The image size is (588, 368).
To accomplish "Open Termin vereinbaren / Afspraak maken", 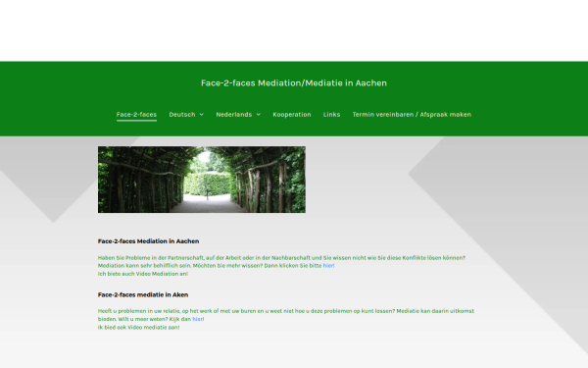I will click(412, 115).
